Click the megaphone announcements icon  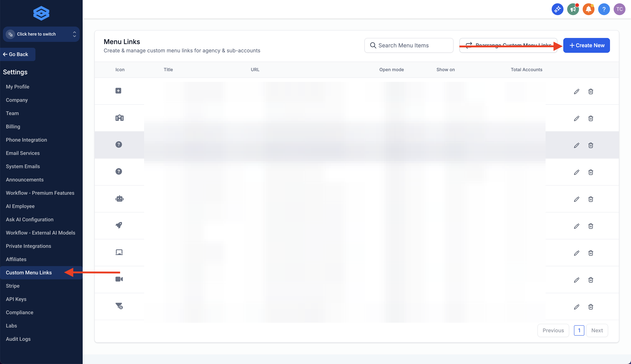pyautogui.click(x=573, y=9)
